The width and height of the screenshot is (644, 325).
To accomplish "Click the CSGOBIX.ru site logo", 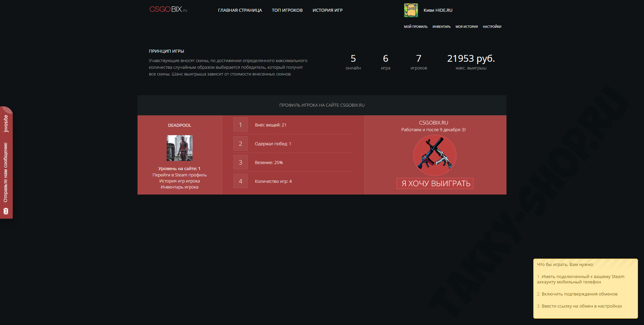I will (168, 10).
